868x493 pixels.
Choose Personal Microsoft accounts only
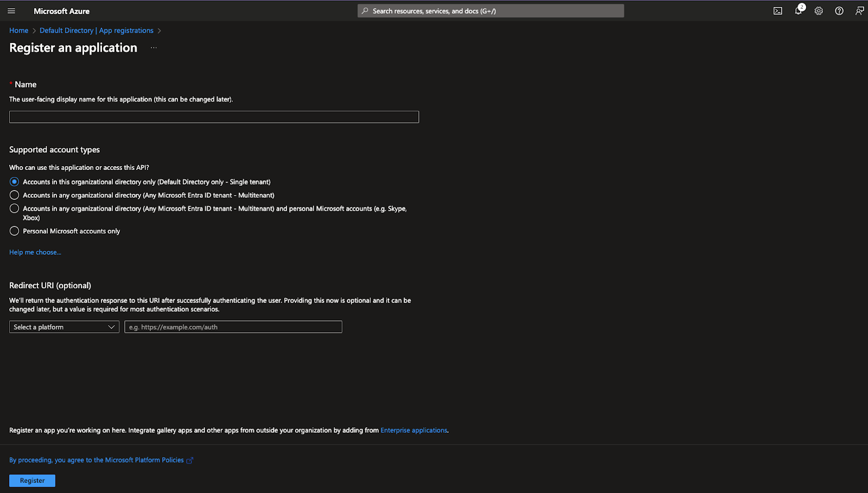(x=14, y=231)
